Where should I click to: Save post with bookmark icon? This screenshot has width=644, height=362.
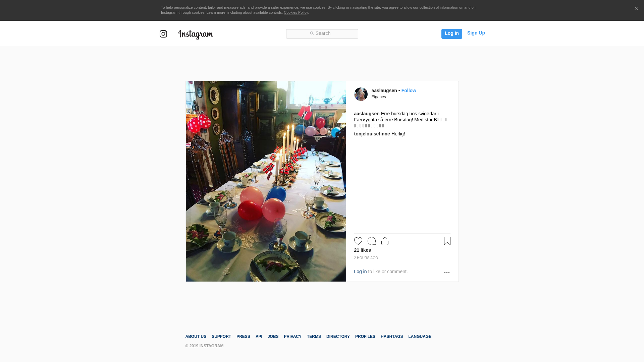tap(447, 241)
